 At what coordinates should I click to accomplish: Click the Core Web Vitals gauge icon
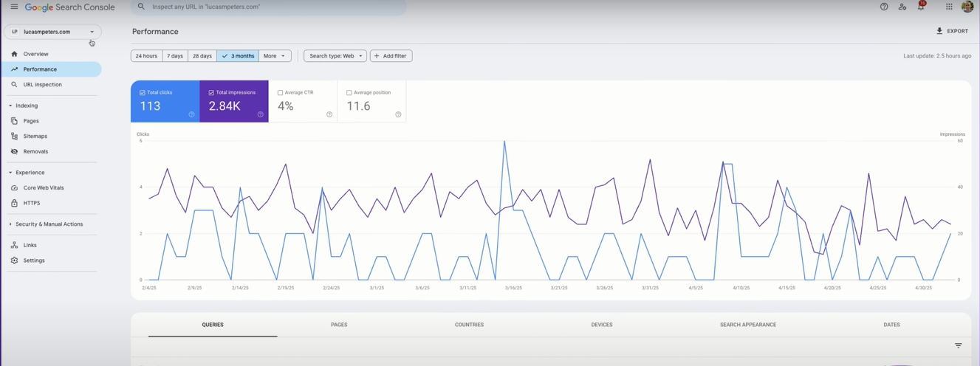click(14, 188)
